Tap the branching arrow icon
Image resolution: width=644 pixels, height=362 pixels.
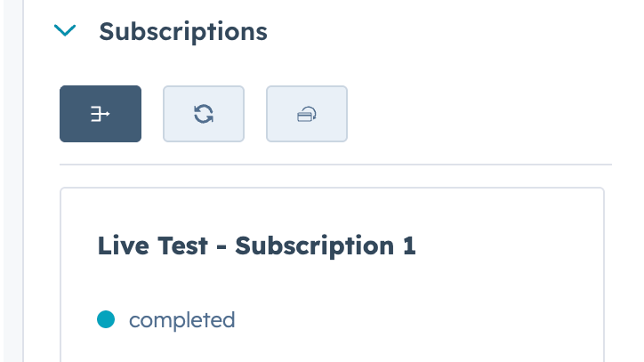pos(101,114)
